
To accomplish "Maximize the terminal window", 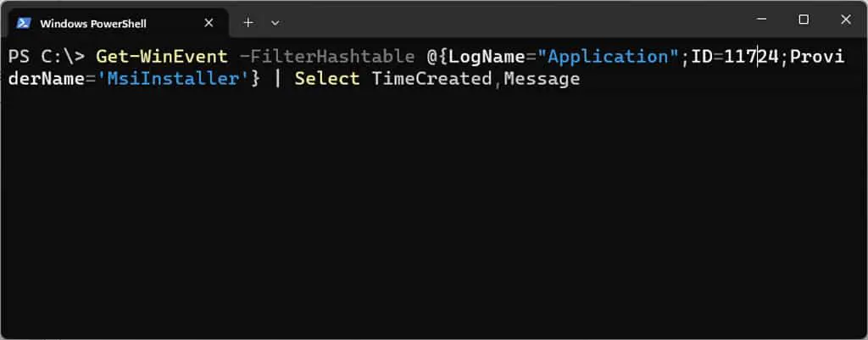I will tap(804, 20).
